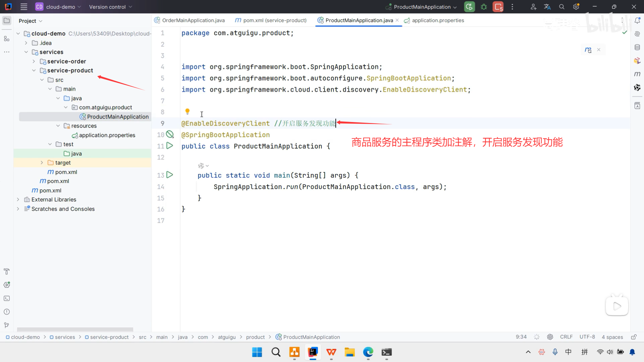Screen dimensions: 644x362
Task: Open Search Everywhere magnifier icon
Action: coord(561,7)
